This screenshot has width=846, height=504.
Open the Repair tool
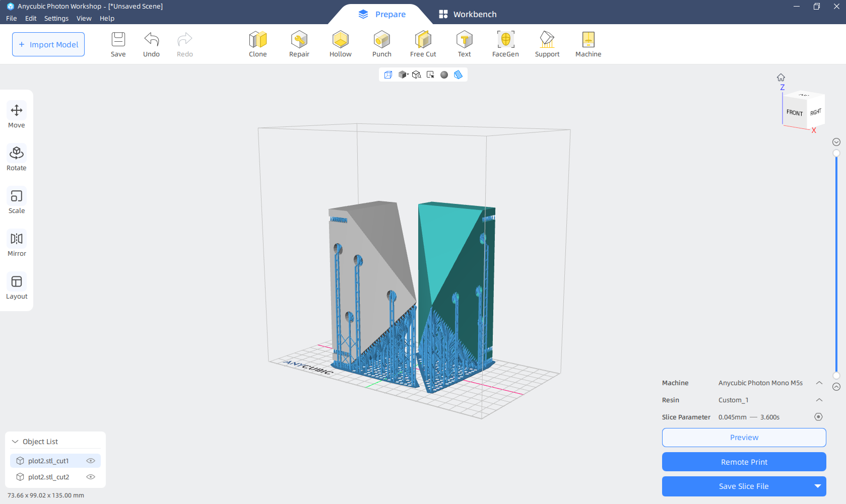tap(299, 44)
